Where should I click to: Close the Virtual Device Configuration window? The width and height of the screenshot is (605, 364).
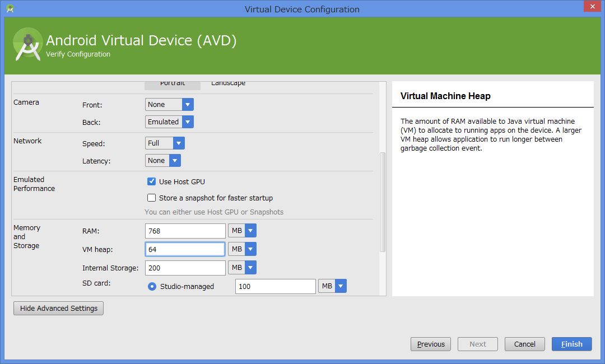pyautogui.click(x=592, y=6)
